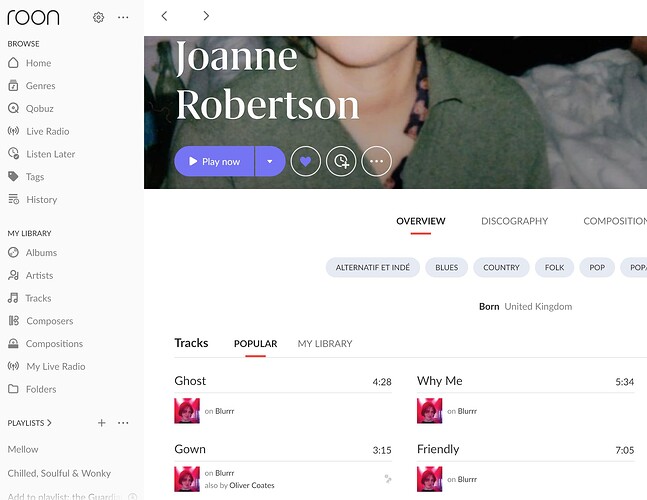Open the Alternatif et Indé genre tag

[x=373, y=267]
